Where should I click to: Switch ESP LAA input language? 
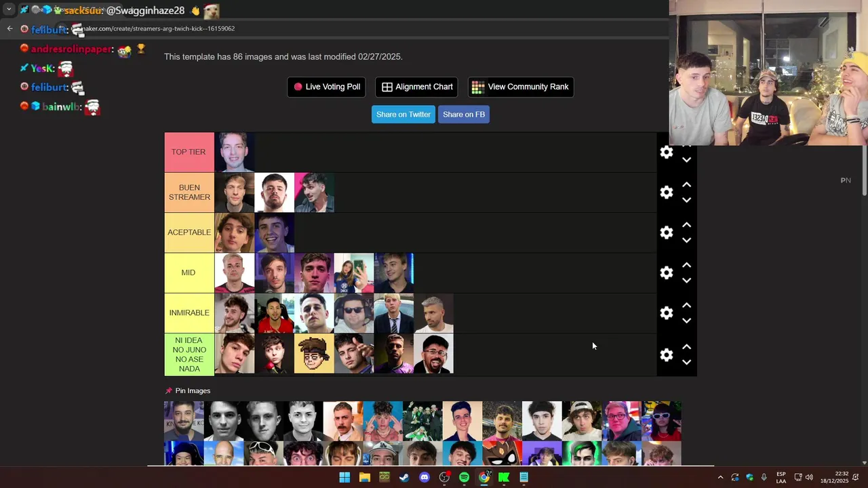[781, 477]
